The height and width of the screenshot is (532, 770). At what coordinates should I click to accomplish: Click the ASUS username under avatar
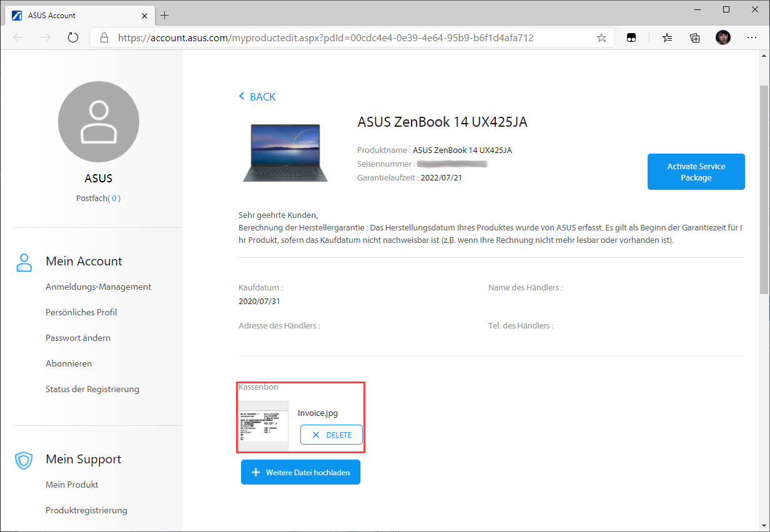[99, 179]
